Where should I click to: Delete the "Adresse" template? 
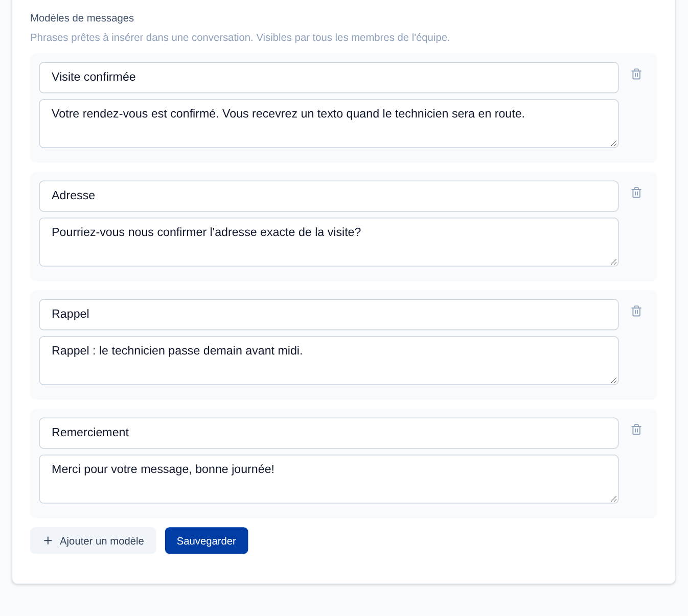pos(636,193)
